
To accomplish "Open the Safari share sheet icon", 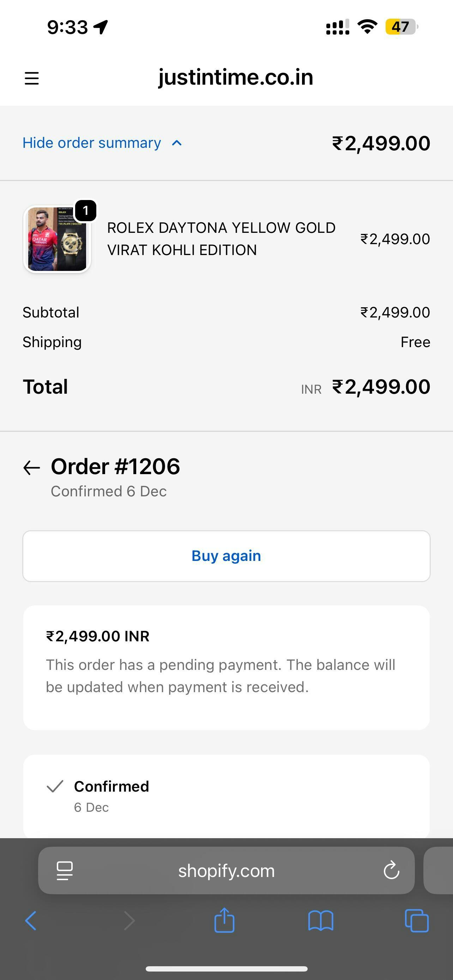I will coord(224,920).
